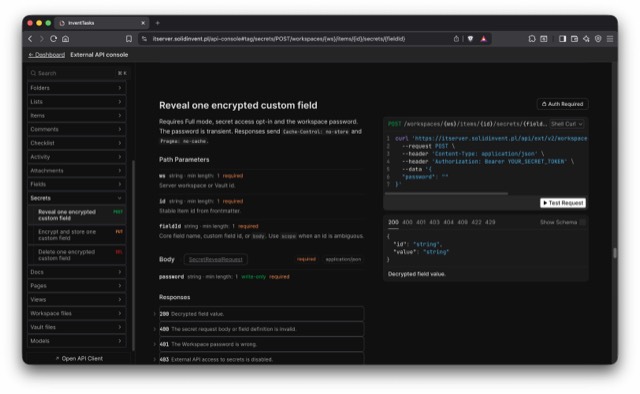Screen dimensions: 640x394
Task: Click the Brave rewards triangle icon
Action: tap(484, 39)
